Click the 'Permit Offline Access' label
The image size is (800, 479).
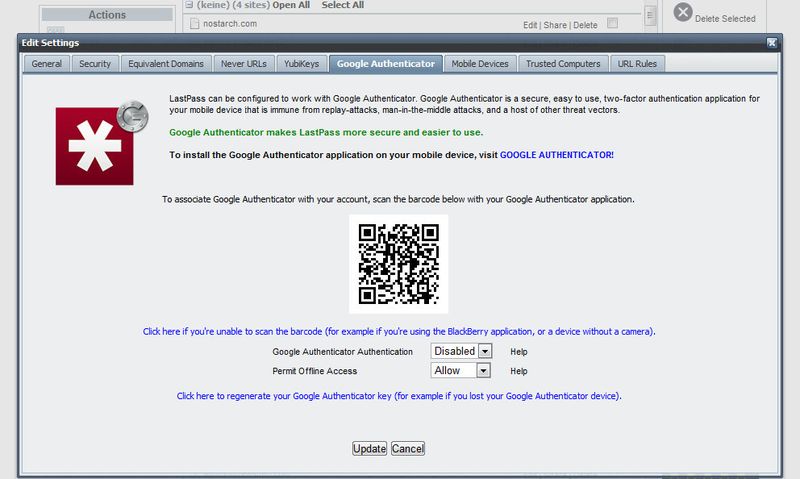[315, 371]
